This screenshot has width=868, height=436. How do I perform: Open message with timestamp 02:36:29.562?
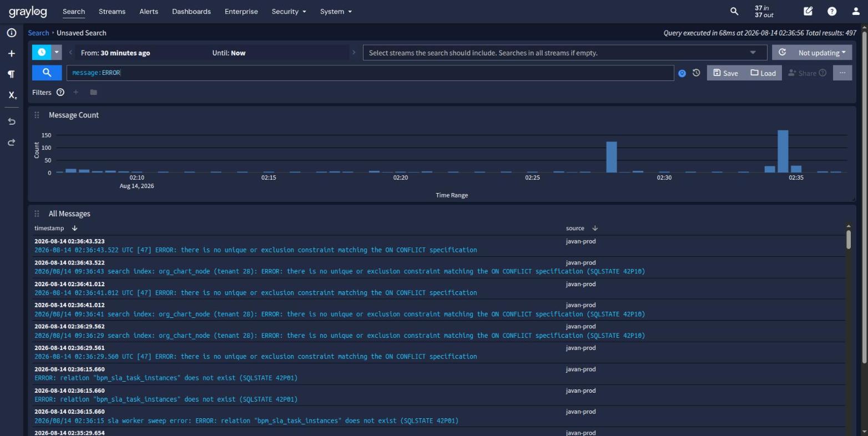(x=438, y=331)
